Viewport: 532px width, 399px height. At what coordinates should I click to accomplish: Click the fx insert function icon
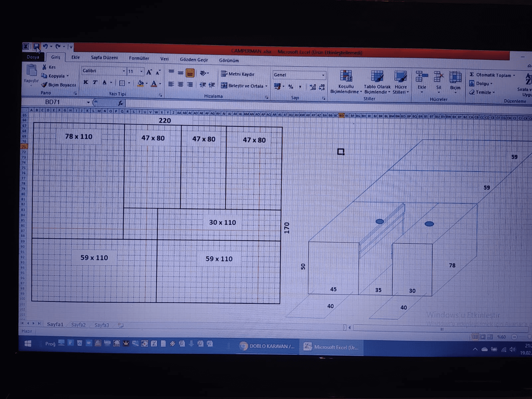[120, 103]
